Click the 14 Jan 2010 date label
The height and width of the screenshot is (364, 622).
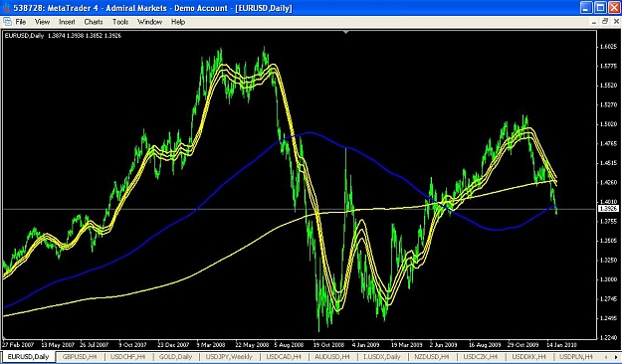pyautogui.click(x=561, y=344)
